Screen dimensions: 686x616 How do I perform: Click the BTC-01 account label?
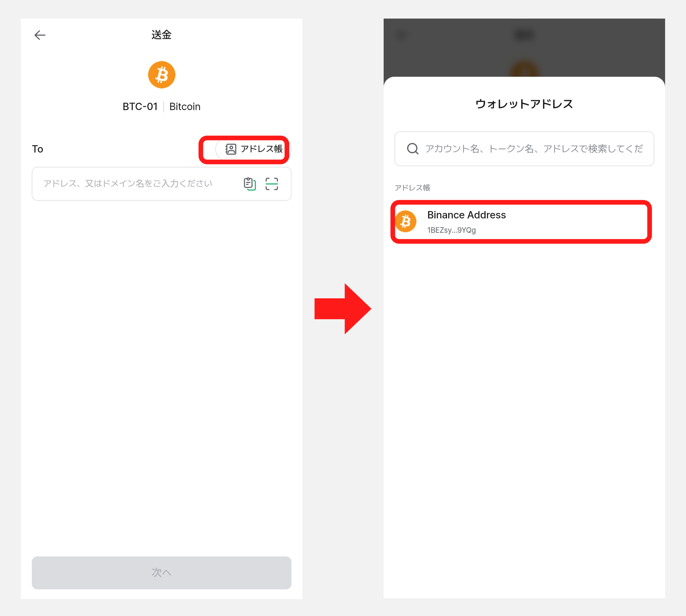coord(140,106)
